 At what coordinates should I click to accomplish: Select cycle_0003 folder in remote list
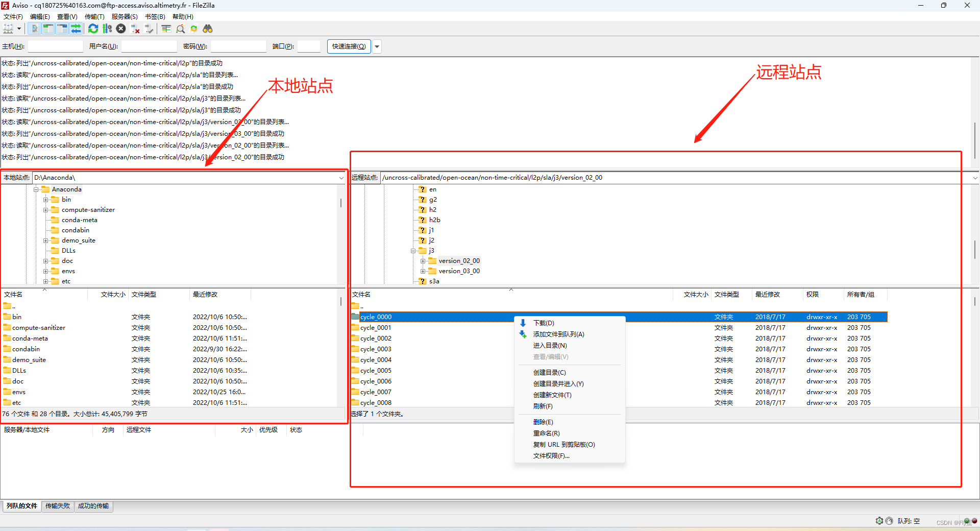619,349
